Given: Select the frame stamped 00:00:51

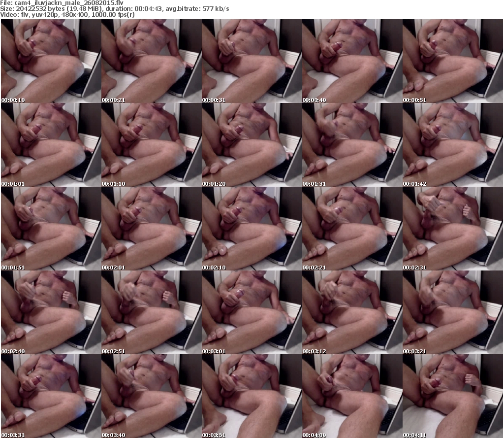Looking at the screenshot, I should 453,61.
